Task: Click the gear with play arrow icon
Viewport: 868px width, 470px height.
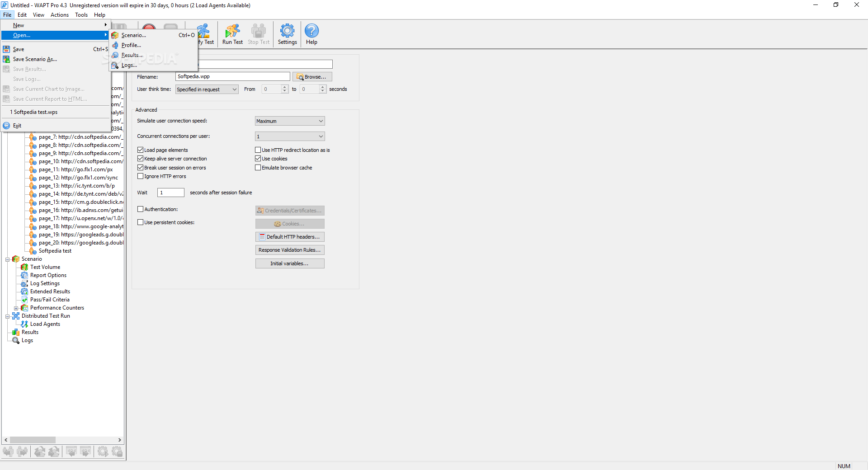Action: pyautogui.click(x=103, y=451)
